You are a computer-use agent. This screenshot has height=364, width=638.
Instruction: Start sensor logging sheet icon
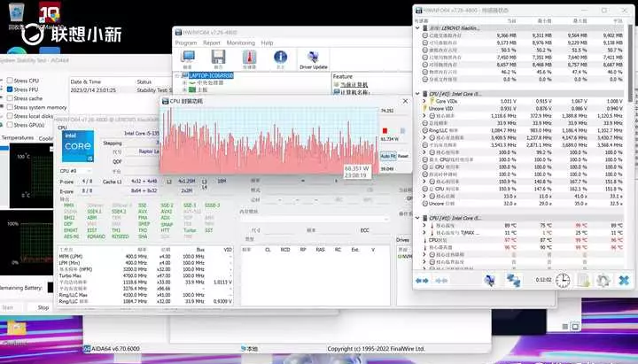pyautogui.click(x=583, y=280)
